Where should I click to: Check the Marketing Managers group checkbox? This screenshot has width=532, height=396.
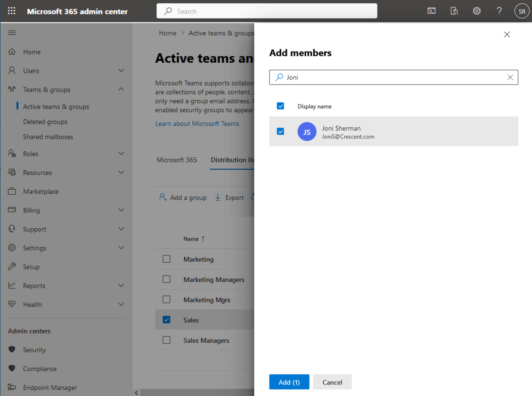coord(166,280)
